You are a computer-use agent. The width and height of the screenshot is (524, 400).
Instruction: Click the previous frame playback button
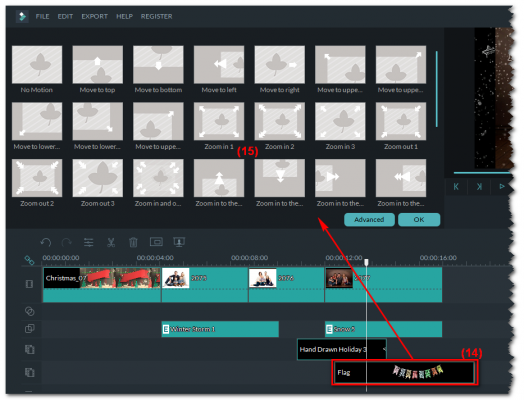[456, 186]
